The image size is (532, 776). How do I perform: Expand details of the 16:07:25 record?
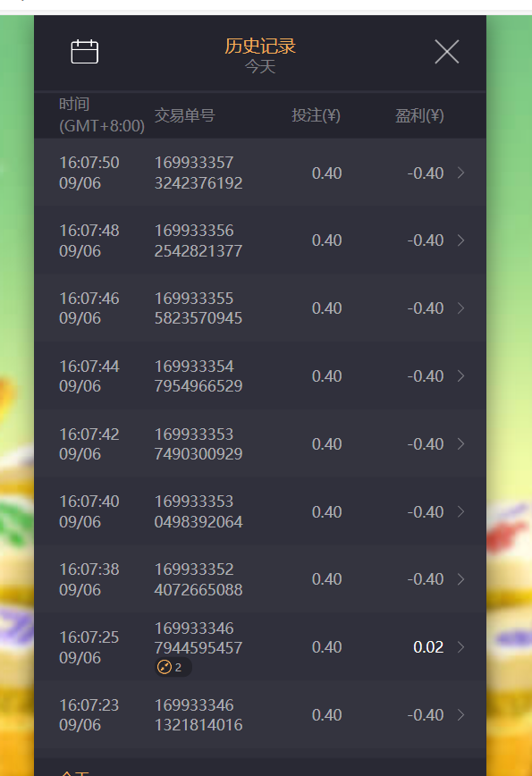(x=460, y=647)
